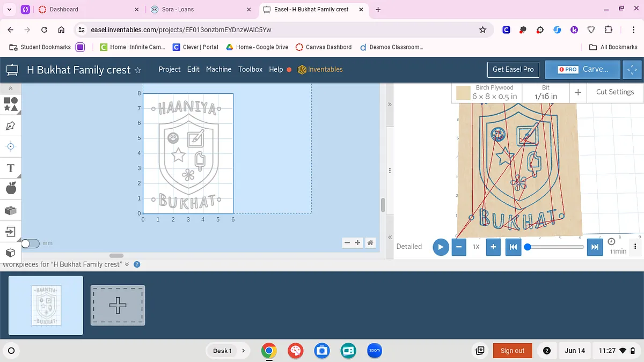Open the Shapes tool in left toolbar
This screenshot has width=644, height=362.
coord(10,104)
